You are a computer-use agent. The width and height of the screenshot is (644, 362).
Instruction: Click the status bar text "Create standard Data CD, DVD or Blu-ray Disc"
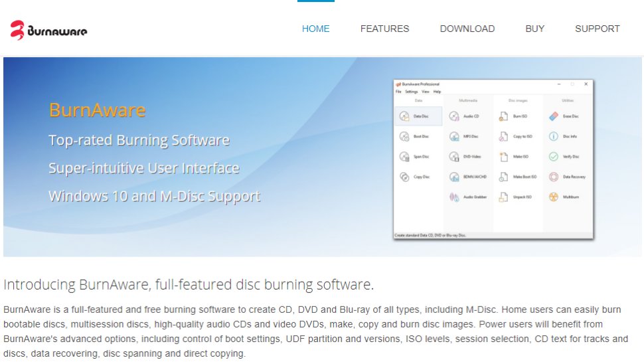click(430, 235)
